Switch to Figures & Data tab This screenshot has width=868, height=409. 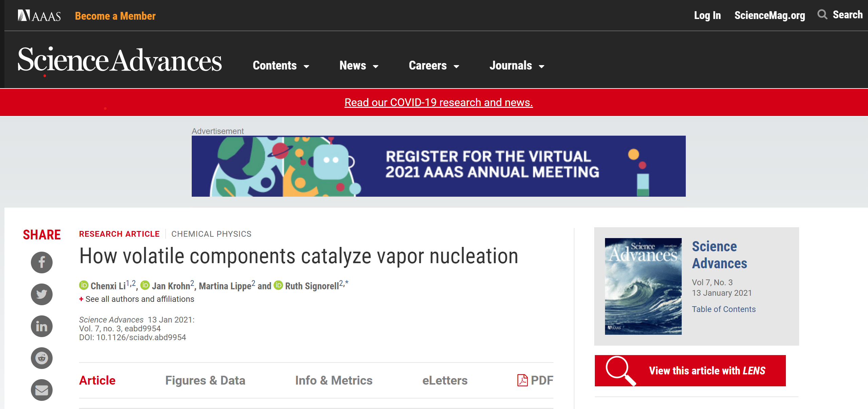pyautogui.click(x=205, y=380)
